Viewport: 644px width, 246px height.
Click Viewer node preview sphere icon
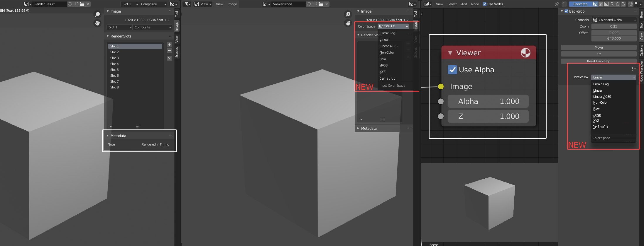(525, 53)
